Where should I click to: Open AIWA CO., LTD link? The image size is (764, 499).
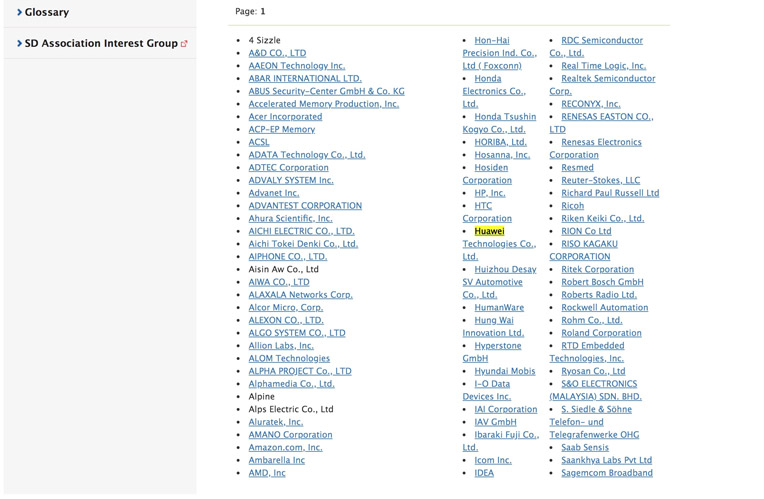pyautogui.click(x=279, y=282)
